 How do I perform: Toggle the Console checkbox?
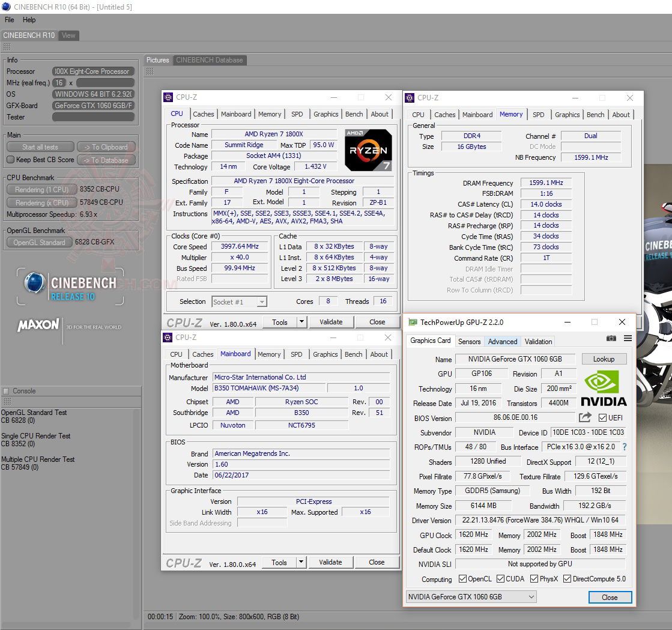[x=6, y=391]
